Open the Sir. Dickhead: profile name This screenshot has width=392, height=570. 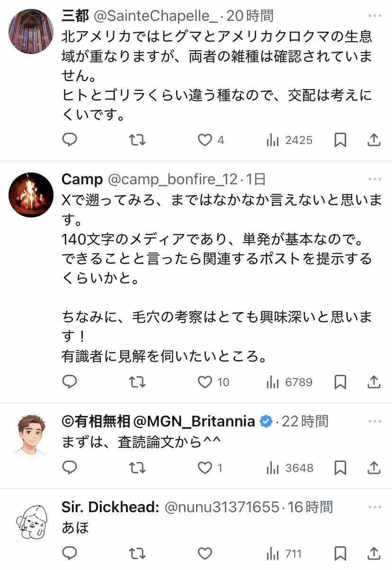(x=110, y=507)
